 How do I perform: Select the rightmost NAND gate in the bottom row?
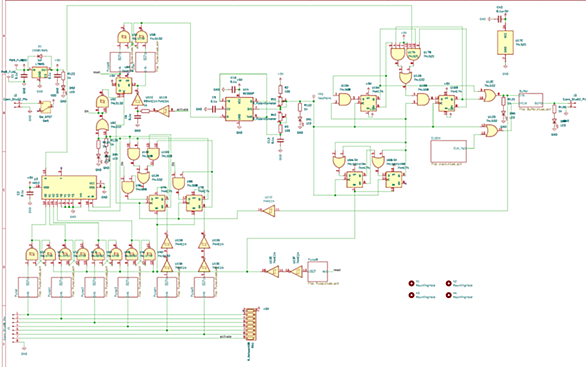(149, 254)
